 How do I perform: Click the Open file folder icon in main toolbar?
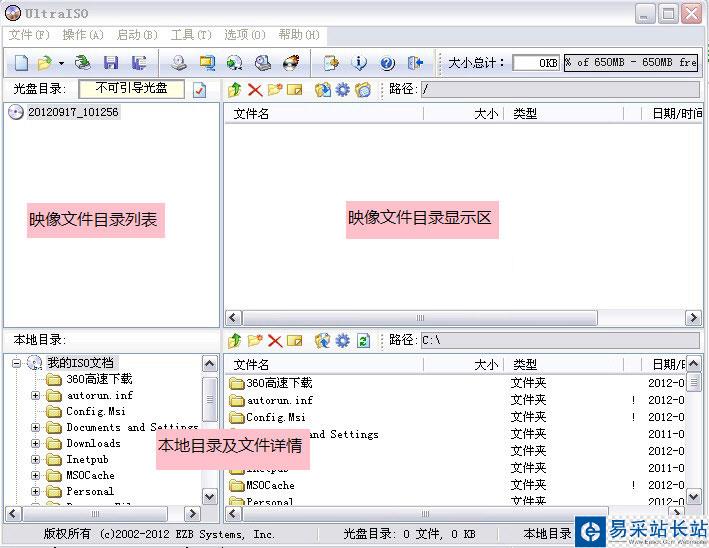point(45,63)
